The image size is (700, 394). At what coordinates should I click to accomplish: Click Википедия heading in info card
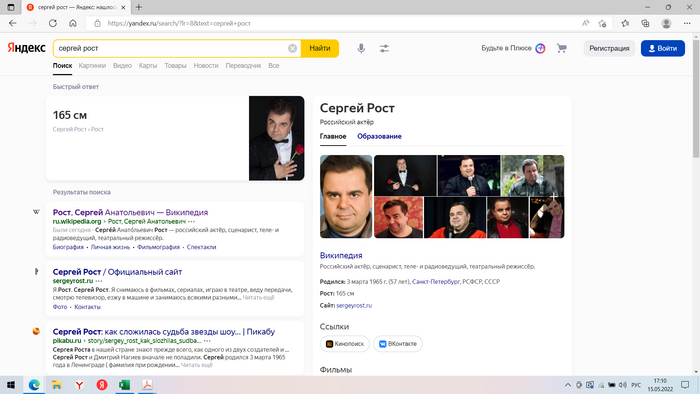coord(341,255)
